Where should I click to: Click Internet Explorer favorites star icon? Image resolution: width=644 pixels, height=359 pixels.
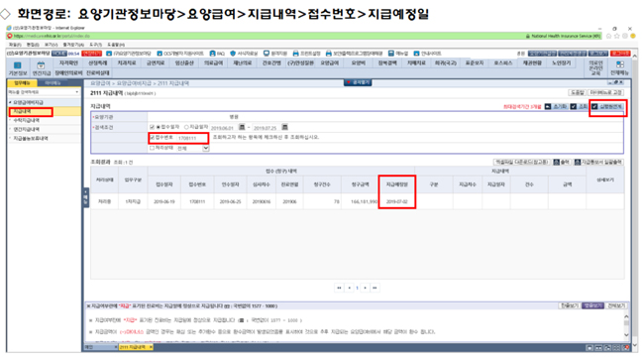[617, 36]
